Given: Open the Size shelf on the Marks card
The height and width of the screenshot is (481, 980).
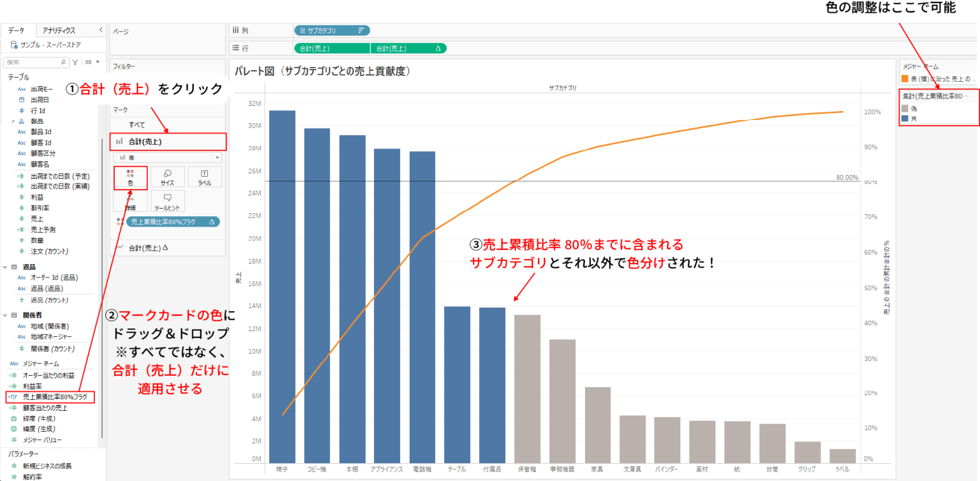Looking at the screenshot, I should tap(167, 176).
